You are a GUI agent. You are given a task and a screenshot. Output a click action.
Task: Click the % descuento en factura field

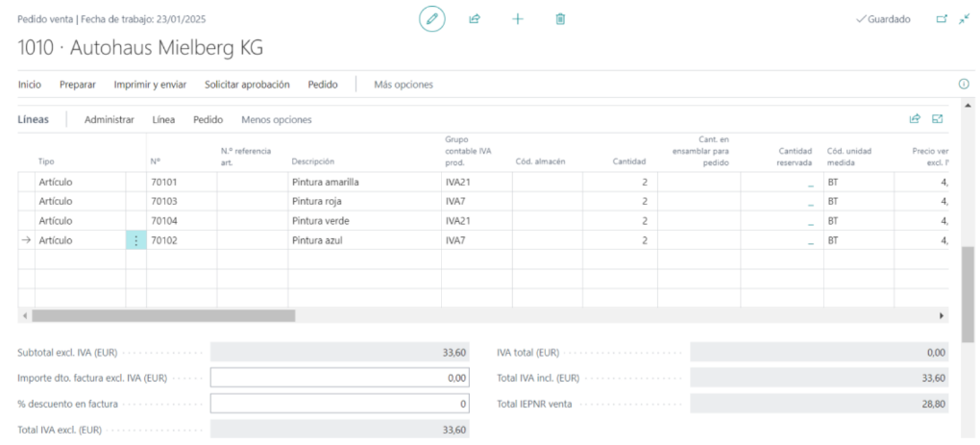coord(340,404)
